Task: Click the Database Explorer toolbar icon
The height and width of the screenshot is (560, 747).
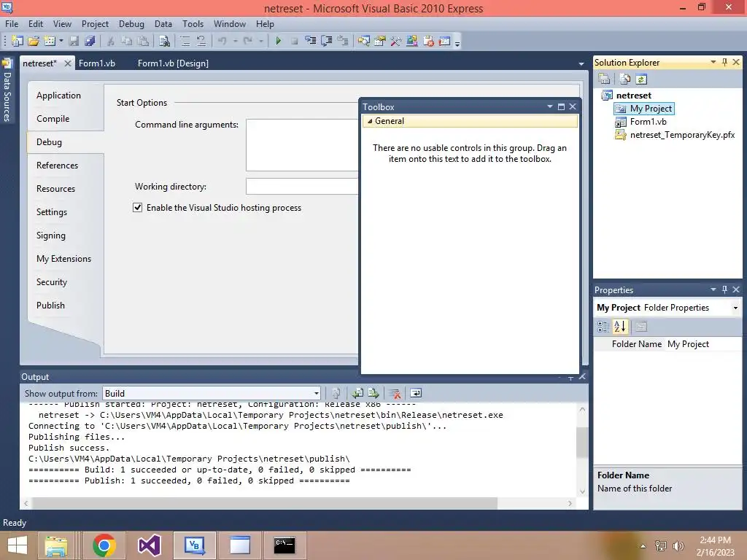Action: click(x=412, y=41)
